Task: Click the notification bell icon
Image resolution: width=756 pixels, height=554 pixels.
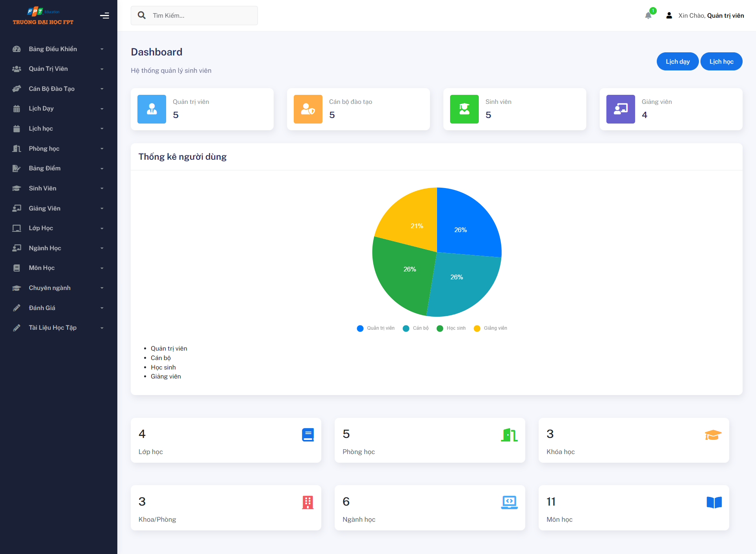Action: coord(648,16)
